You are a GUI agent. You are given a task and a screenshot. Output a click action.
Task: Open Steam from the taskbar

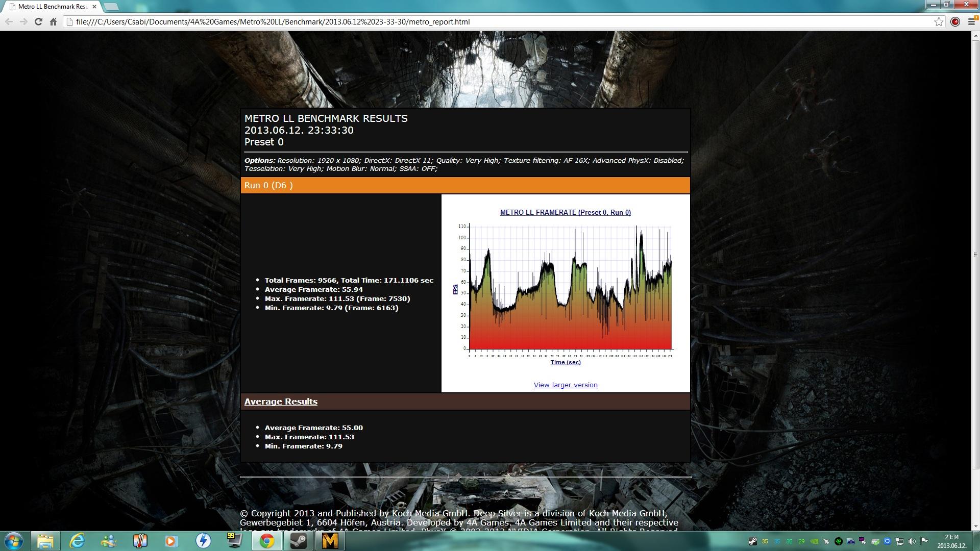coord(299,541)
